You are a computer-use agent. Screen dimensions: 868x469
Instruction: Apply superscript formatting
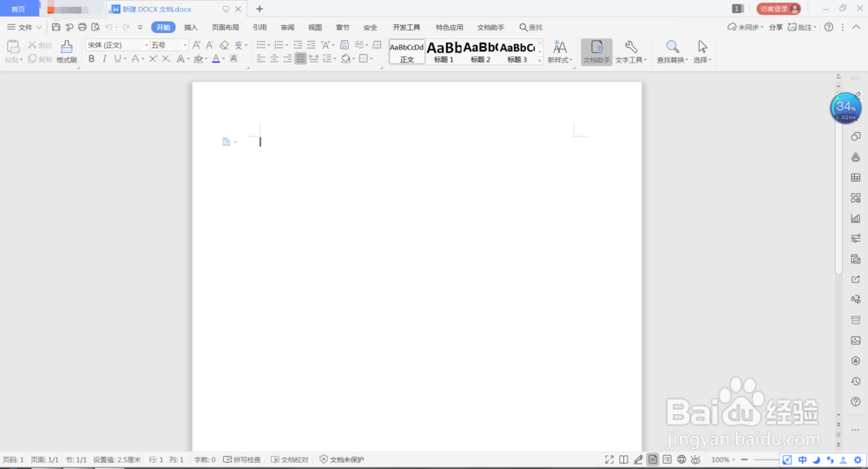click(153, 59)
